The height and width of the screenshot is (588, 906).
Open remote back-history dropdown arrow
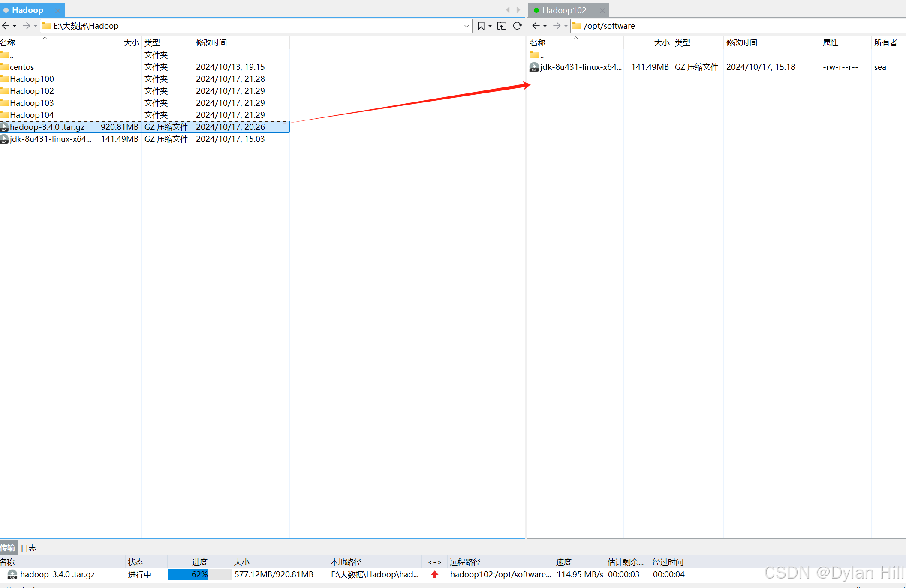(545, 26)
